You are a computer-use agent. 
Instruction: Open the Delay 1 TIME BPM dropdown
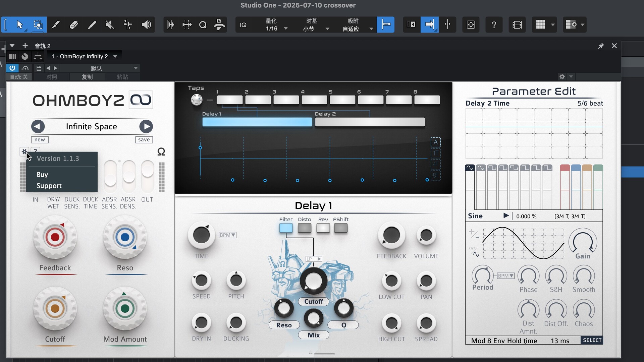[x=228, y=235]
